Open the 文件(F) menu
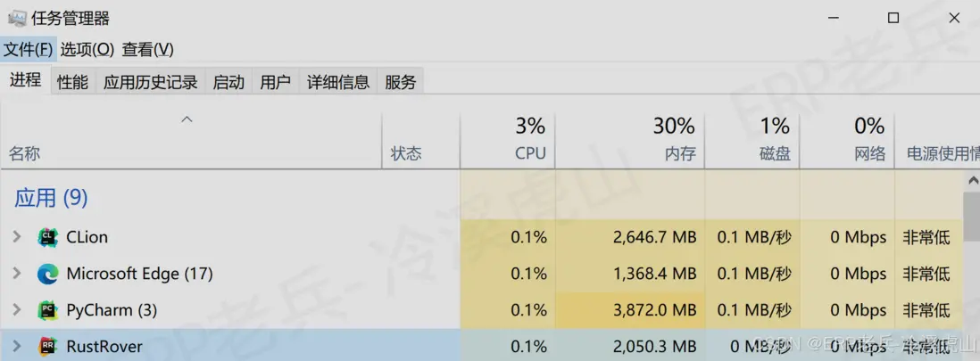Screen dimensions: 980x361 29,49
